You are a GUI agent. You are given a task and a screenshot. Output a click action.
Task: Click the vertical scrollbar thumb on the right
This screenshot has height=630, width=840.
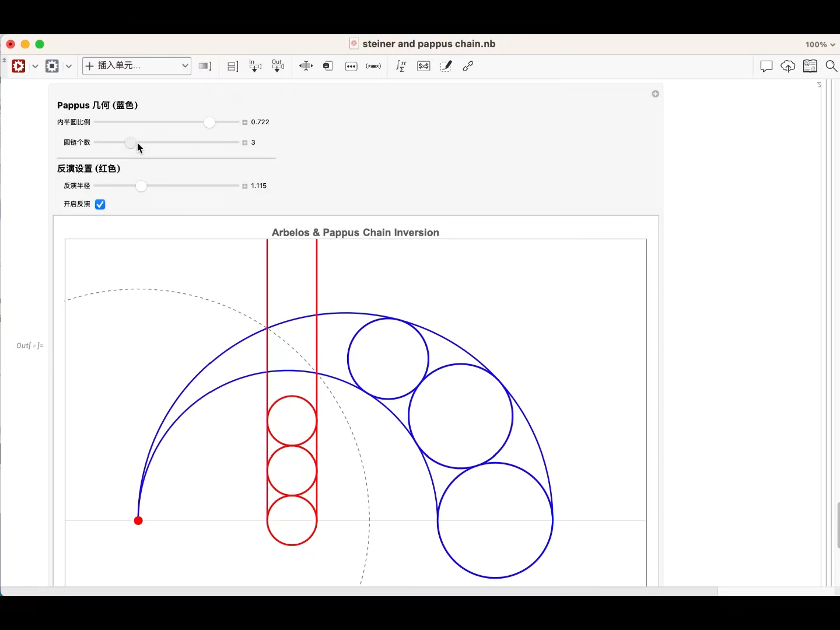click(838, 525)
